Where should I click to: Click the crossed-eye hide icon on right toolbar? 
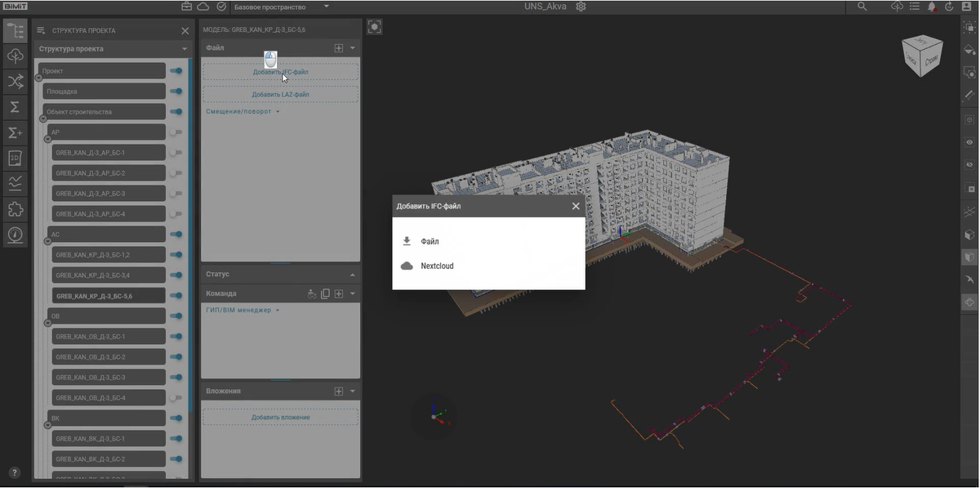pos(969,165)
